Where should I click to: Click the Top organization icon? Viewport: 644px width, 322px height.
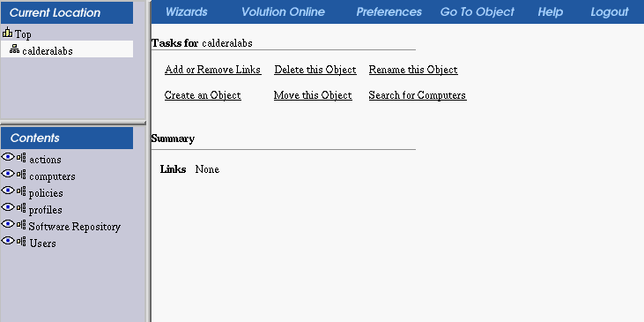(x=7, y=32)
